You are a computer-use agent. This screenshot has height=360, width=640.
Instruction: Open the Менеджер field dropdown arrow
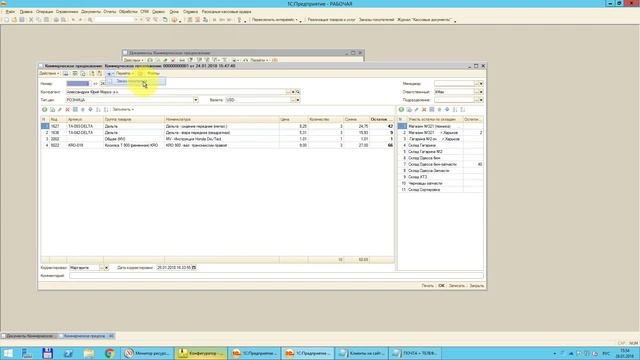(x=481, y=84)
